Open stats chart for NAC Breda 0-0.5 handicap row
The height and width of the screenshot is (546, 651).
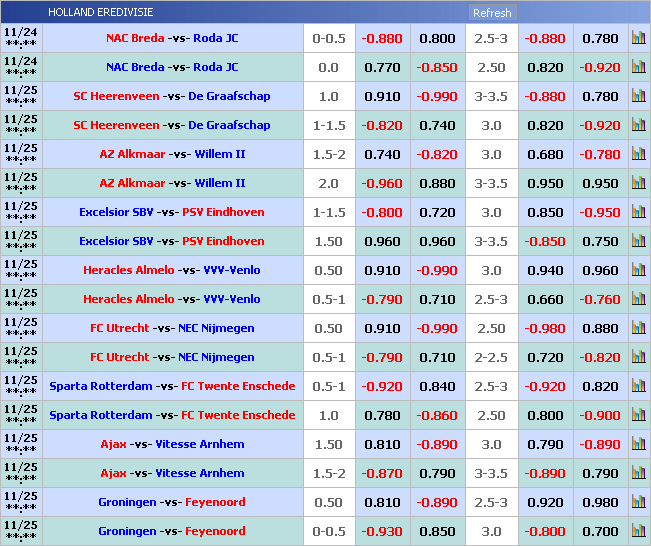(x=638, y=39)
